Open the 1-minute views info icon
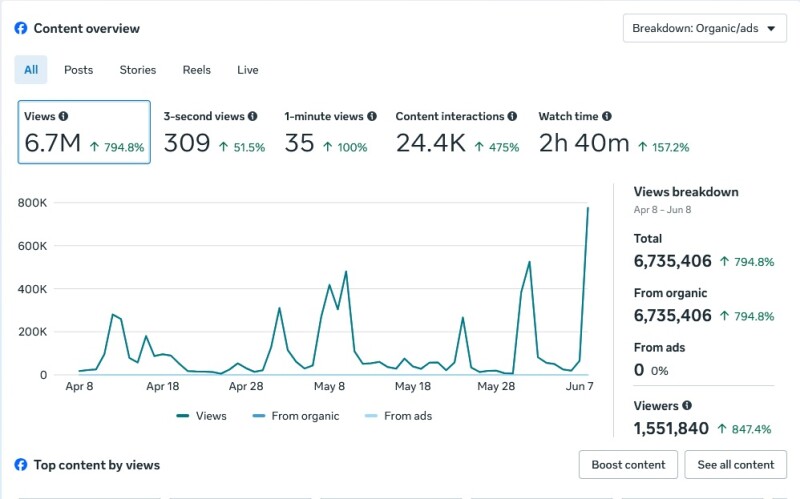Image resolution: width=800 pixels, height=499 pixels. tap(372, 116)
